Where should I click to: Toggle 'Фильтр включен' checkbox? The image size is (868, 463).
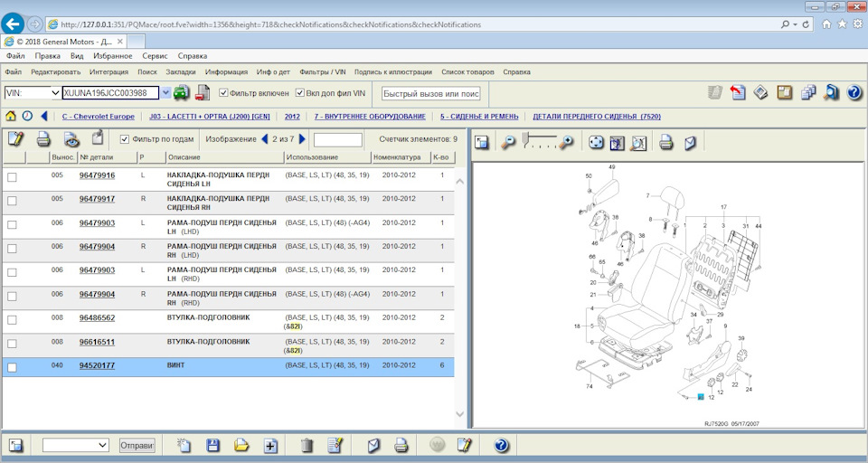[223, 93]
